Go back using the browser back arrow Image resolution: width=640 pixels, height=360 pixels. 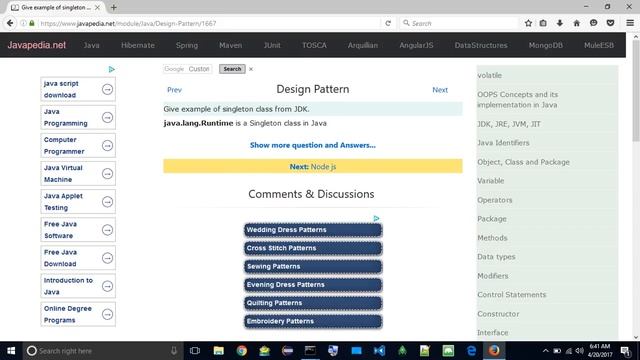coord(10,23)
